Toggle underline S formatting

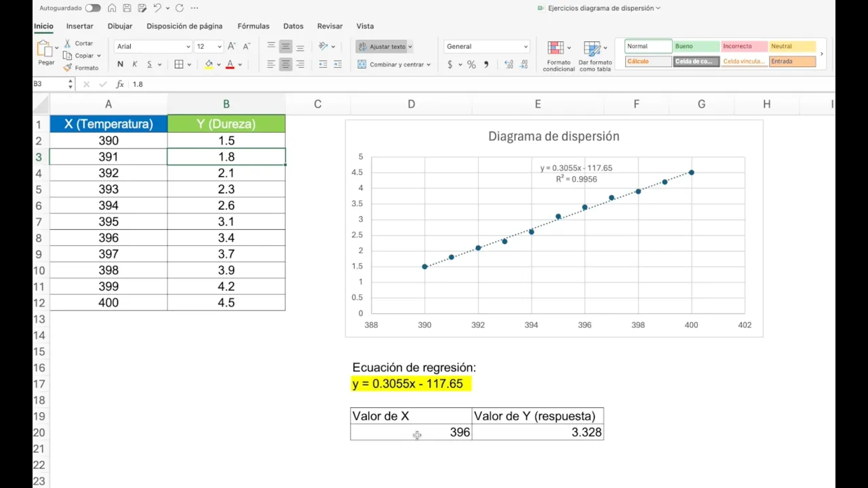[149, 64]
